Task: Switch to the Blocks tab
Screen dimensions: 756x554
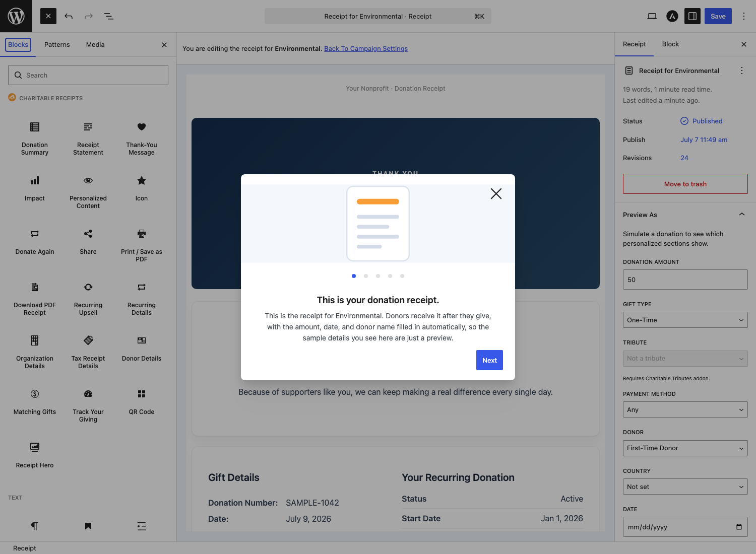Action: click(18, 45)
